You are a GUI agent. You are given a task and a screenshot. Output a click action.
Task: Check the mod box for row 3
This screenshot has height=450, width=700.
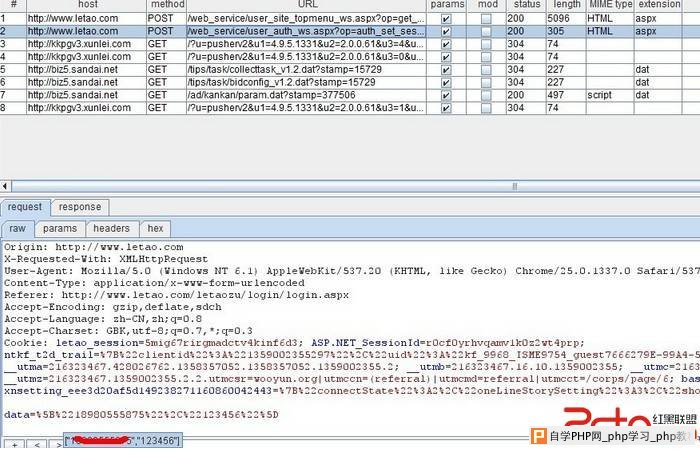click(486, 44)
